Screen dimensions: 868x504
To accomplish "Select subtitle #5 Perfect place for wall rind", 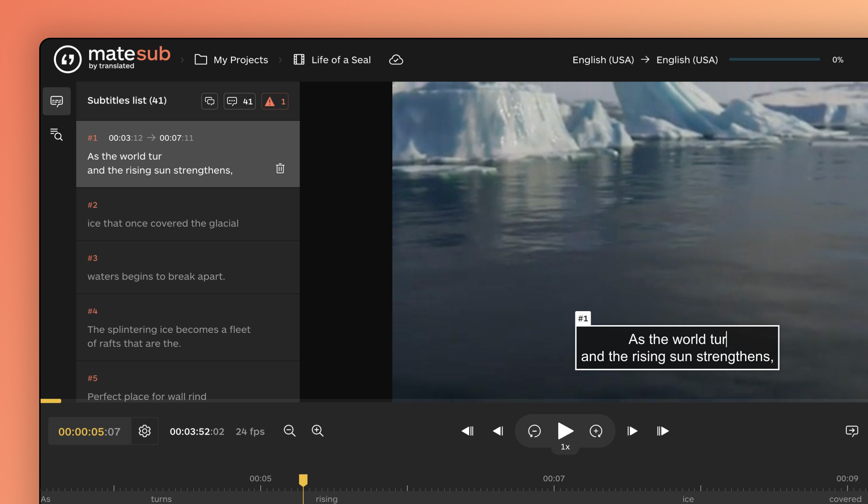I will (188, 382).
